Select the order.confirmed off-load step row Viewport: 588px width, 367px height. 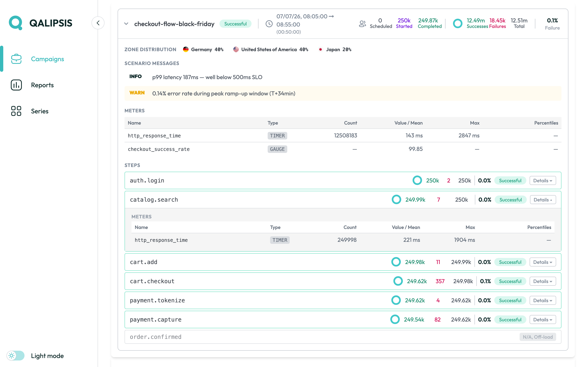pyautogui.click(x=343, y=337)
